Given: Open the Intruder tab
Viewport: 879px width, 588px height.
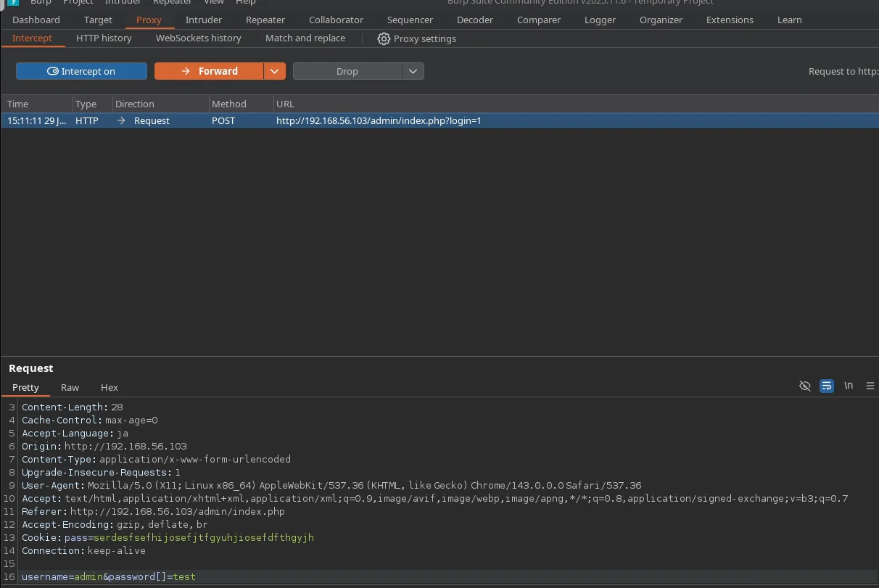Looking at the screenshot, I should (204, 20).
